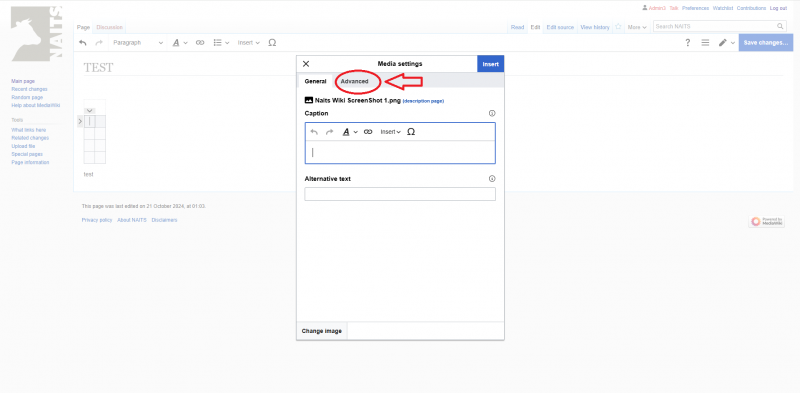Viewport: 800px width, 393px height.
Task: Switch to the Advanced tab
Action: 354,81
